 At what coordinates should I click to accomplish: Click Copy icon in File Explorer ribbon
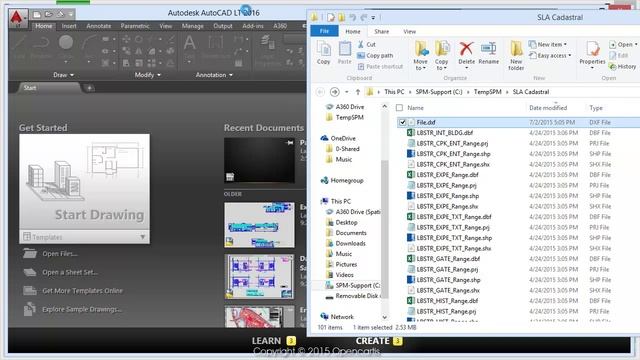click(324, 49)
